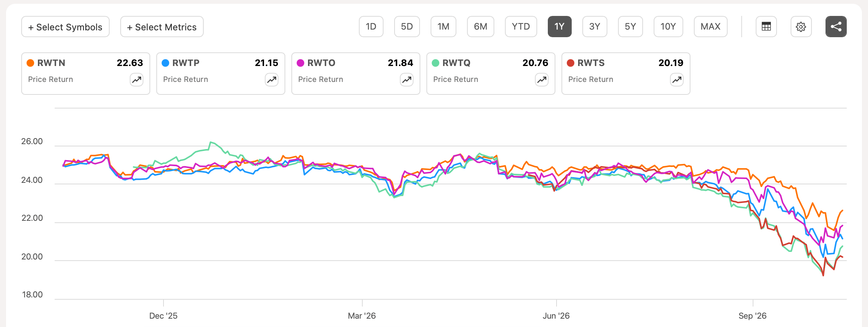Click the 26.00 y-axis label
Screen dimensions: 868x327
[x=32, y=141]
